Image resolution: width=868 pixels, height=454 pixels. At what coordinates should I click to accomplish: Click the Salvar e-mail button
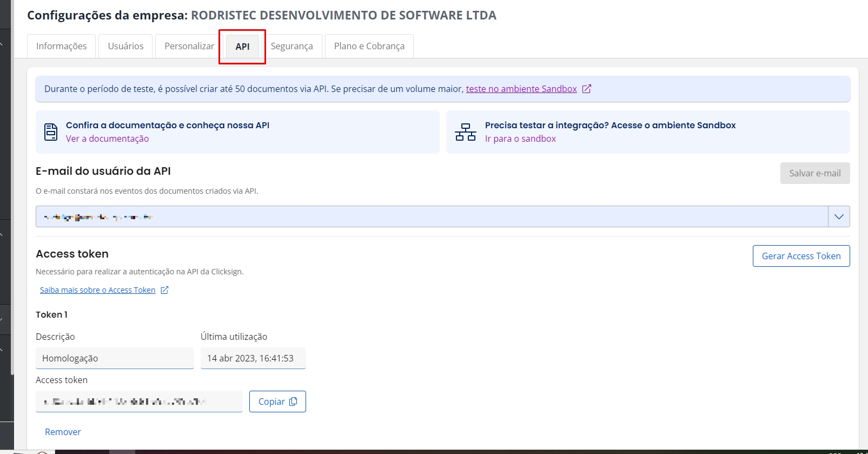[x=814, y=173]
